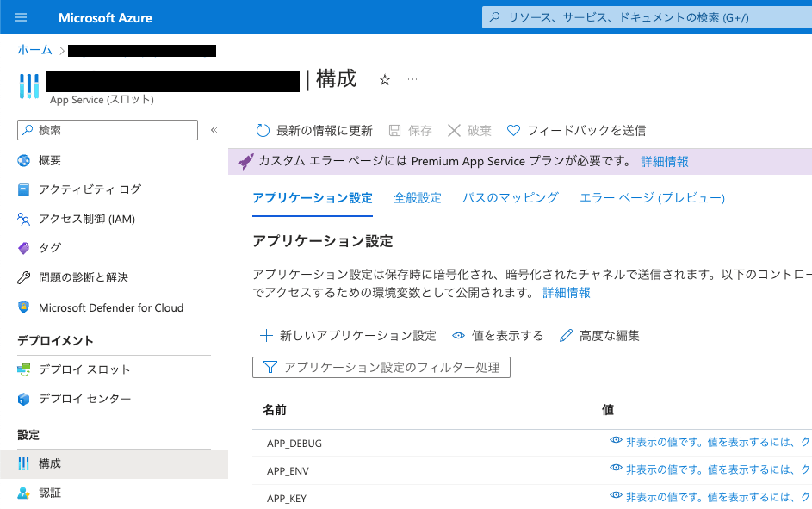Click the 概要 globe icon

tap(24, 160)
